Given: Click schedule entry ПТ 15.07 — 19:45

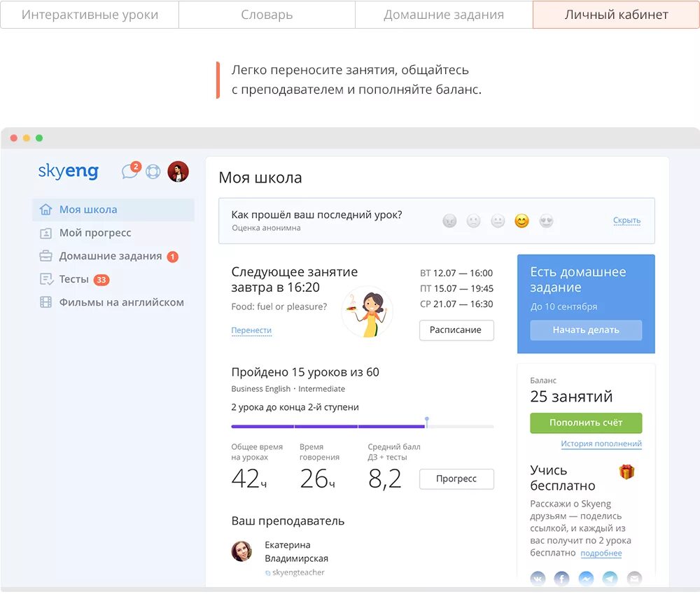Looking at the screenshot, I should [x=456, y=289].
